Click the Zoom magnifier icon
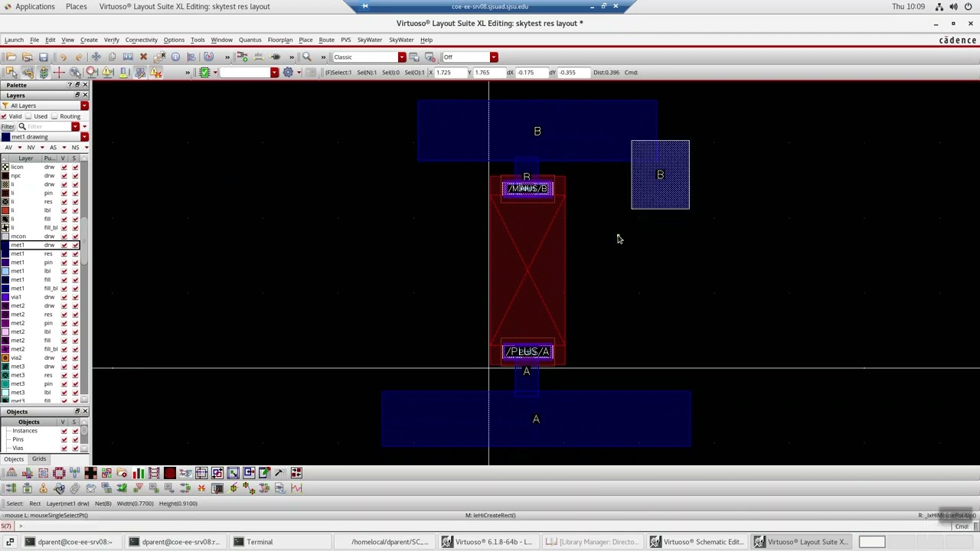980x551 pixels. (307, 57)
